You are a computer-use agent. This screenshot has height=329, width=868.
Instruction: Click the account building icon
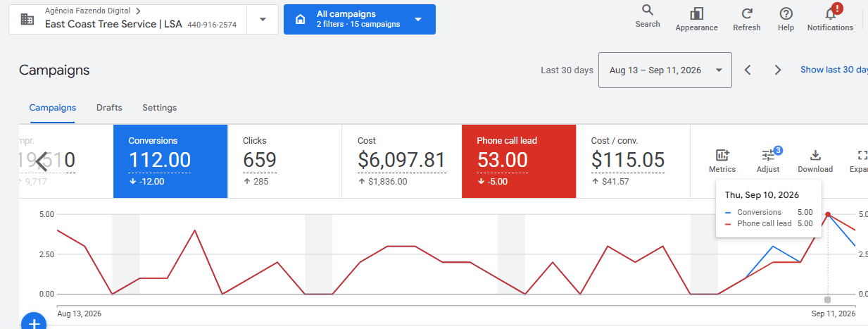[x=27, y=19]
